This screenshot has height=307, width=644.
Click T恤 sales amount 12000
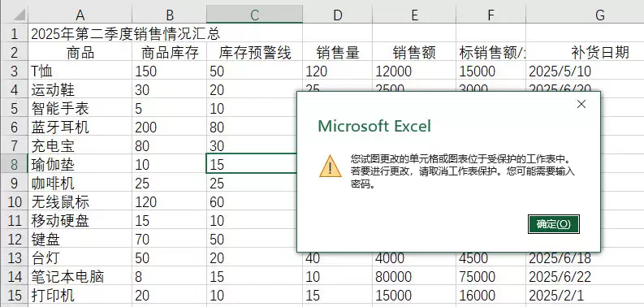(414, 71)
